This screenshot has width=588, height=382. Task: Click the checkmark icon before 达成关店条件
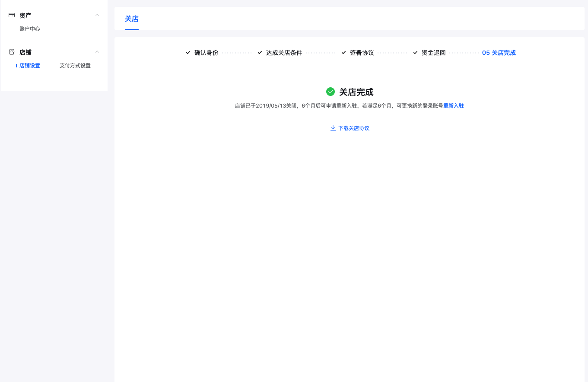pos(260,52)
